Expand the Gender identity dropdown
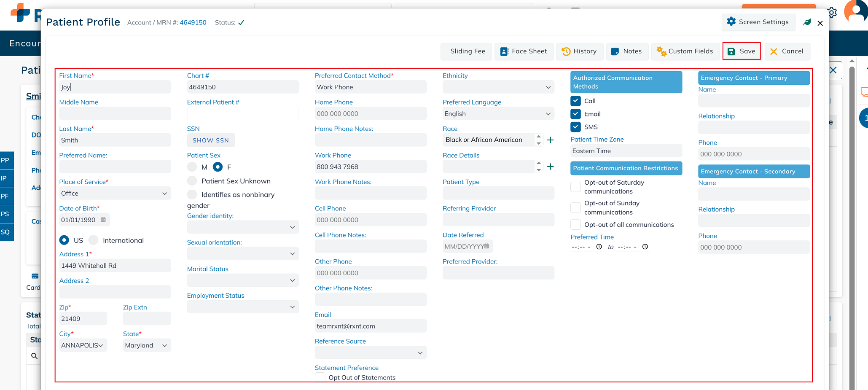The width and height of the screenshot is (868, 390). 243,227
